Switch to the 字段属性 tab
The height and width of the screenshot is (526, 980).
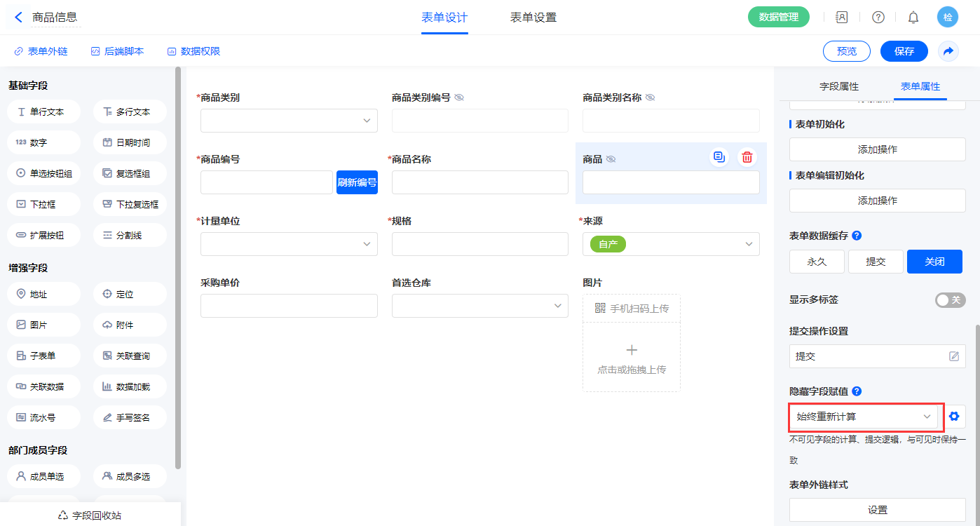839,86
